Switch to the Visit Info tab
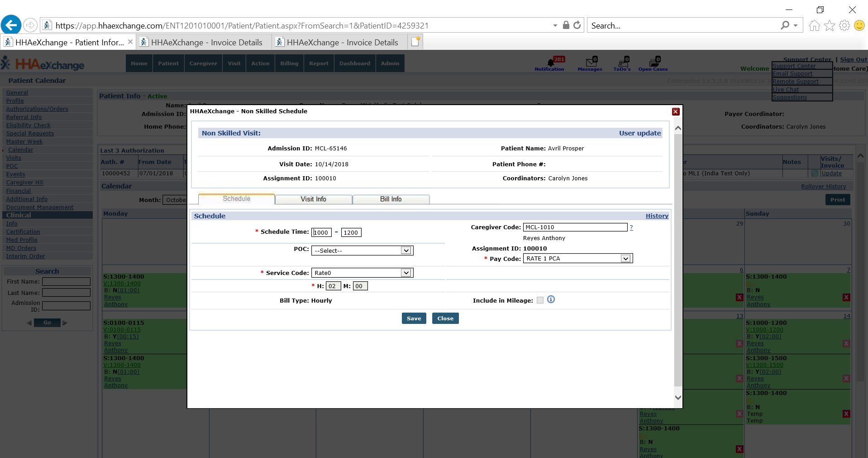The height and width of the screenshot is (458, 868). point(313,199)
